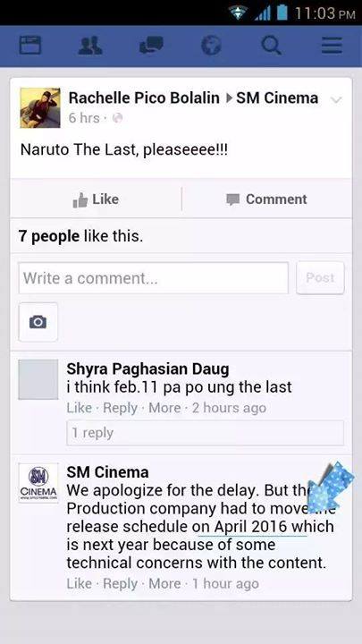Open the News Feed icon in top bar
This screenshot has width=362, height=644.
(30, 46)
